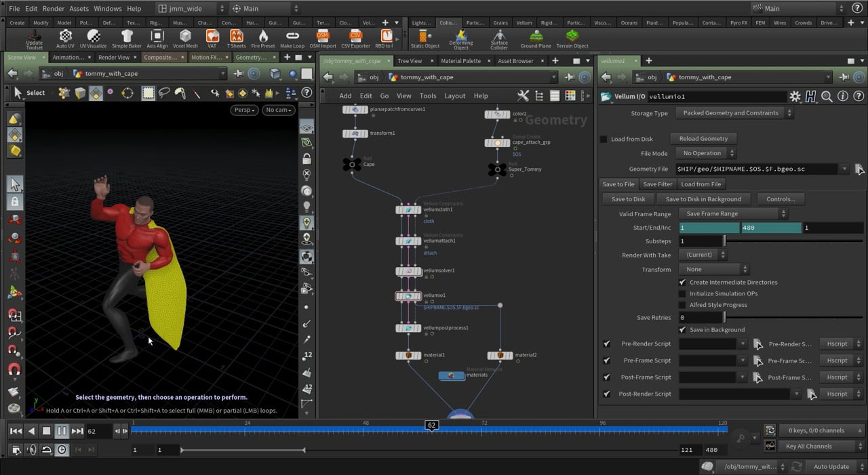Enable Initialize Simulation OPs

tap(682, 293)
